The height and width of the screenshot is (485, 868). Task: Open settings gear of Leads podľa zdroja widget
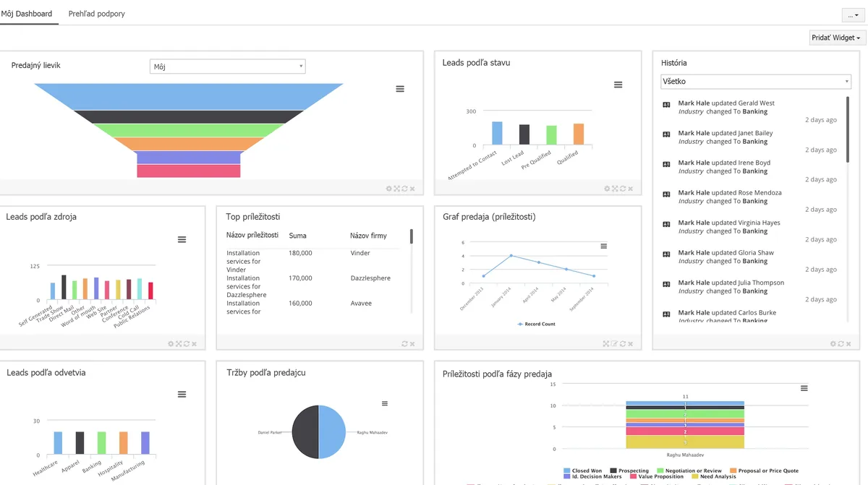pyautogui.click(x=171, y=344)
